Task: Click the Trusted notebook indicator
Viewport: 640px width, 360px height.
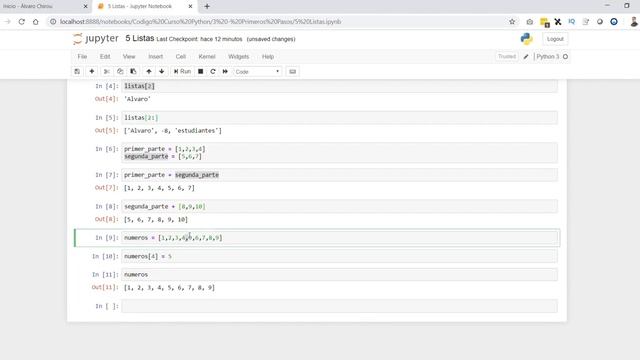Action: [x=507, y=56]
